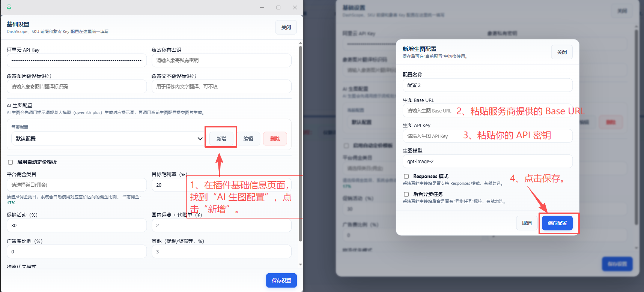This screenshot has width=644, height=292.
Task: Click scrollbar down arrow in settings panel
Action: (300, 264)
